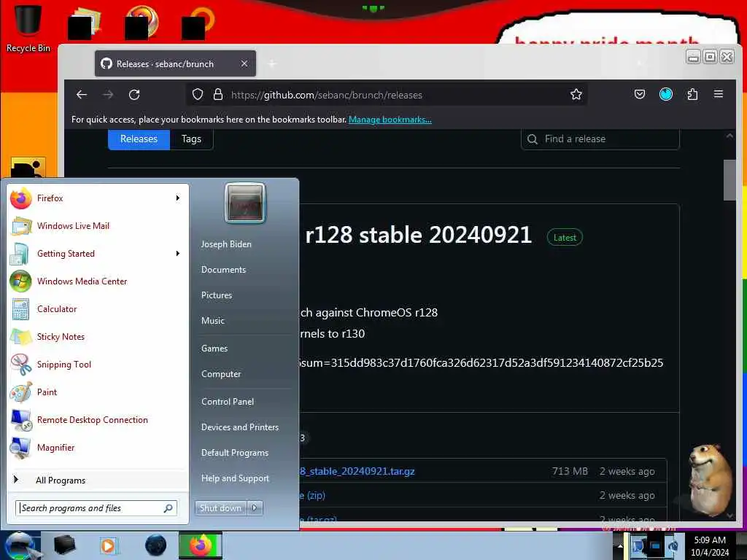Click the r128 stable 20240921 release title
The height and width of the screenshot is (560, 747).
[418, 235]
